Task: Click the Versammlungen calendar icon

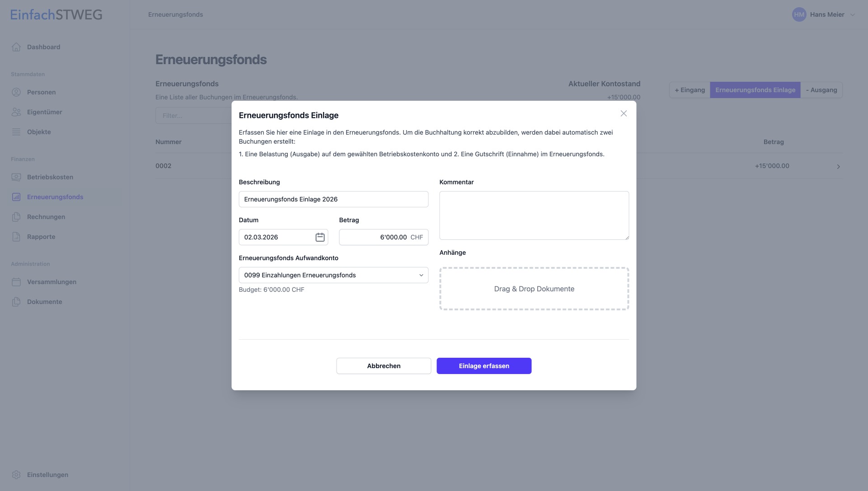Action: (x=16, y=282)
